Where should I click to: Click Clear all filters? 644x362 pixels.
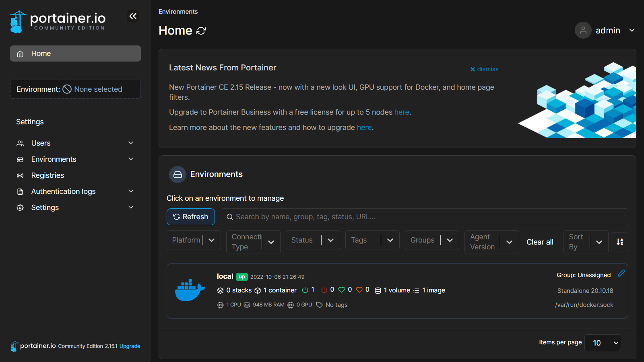click(540, 242)
